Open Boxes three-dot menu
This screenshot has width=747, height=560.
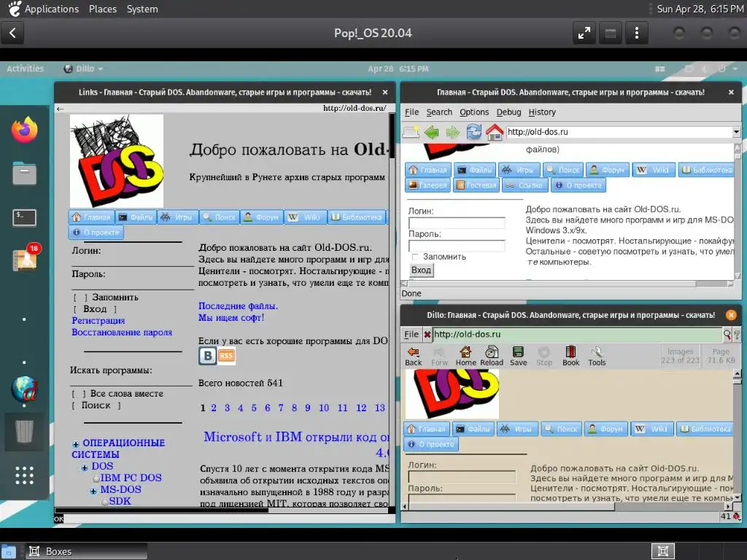(x=636, y=33)
